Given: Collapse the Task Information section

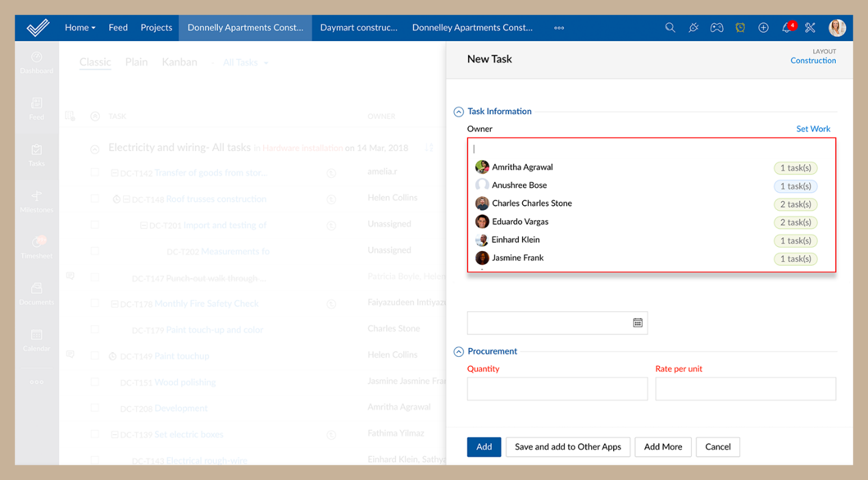Looking at the screenshot, I should click(x=459, y=112).
